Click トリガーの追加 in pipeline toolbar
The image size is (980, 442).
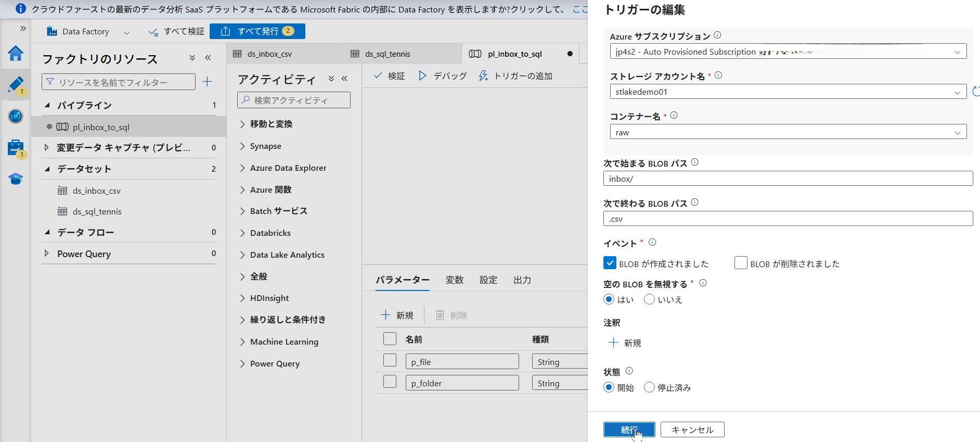pyautogui.click(x=515, y=76)
